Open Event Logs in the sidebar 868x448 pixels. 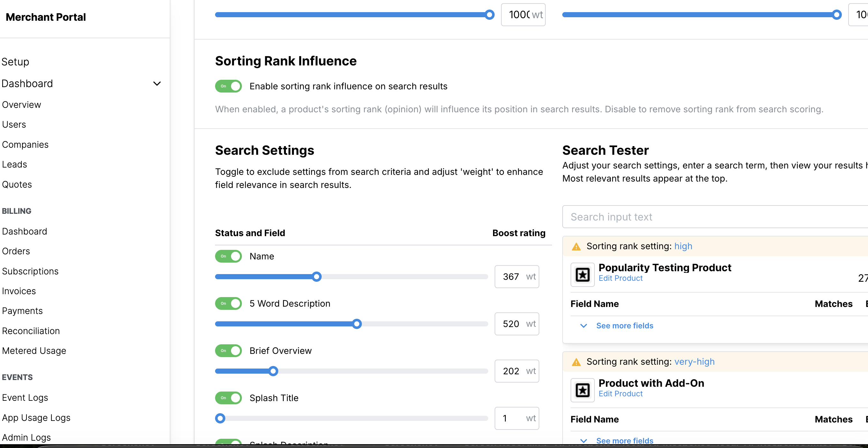click(25, 398)
